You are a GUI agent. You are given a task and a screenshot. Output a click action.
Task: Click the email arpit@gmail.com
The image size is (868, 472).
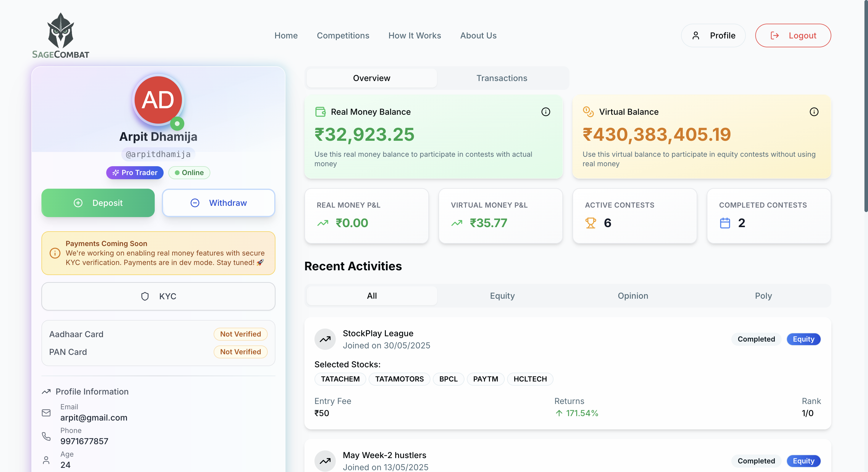[94, 418]
